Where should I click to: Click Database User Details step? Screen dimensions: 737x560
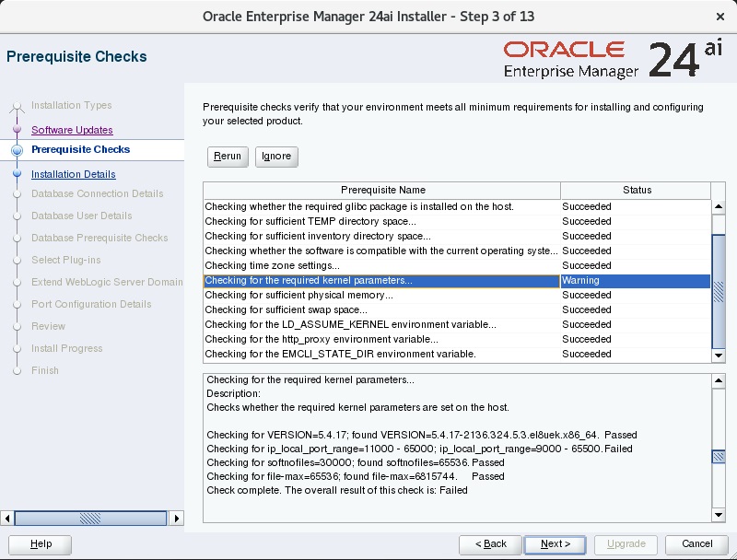82,216
